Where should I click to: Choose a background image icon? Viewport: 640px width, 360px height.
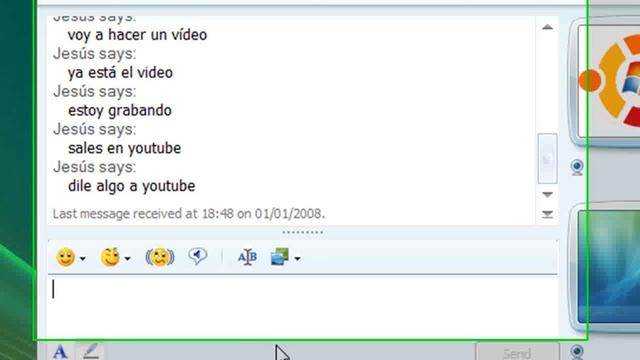coord(280,257)
